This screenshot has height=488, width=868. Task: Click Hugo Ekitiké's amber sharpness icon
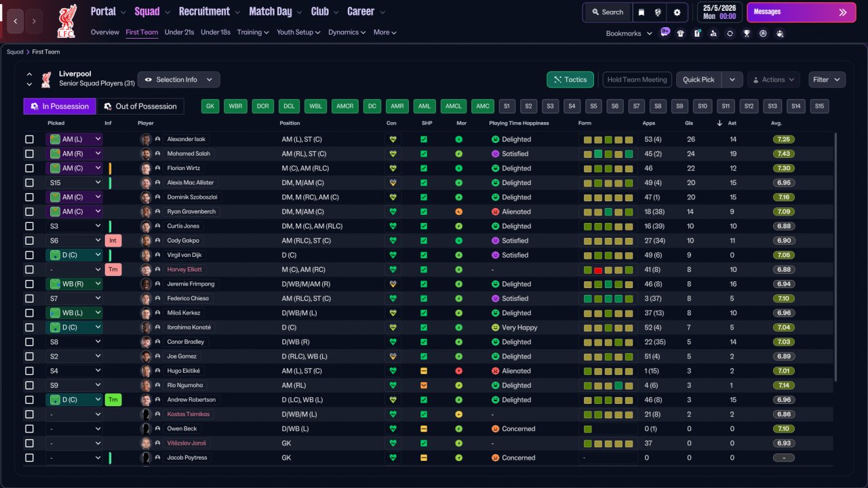(424, 371)
